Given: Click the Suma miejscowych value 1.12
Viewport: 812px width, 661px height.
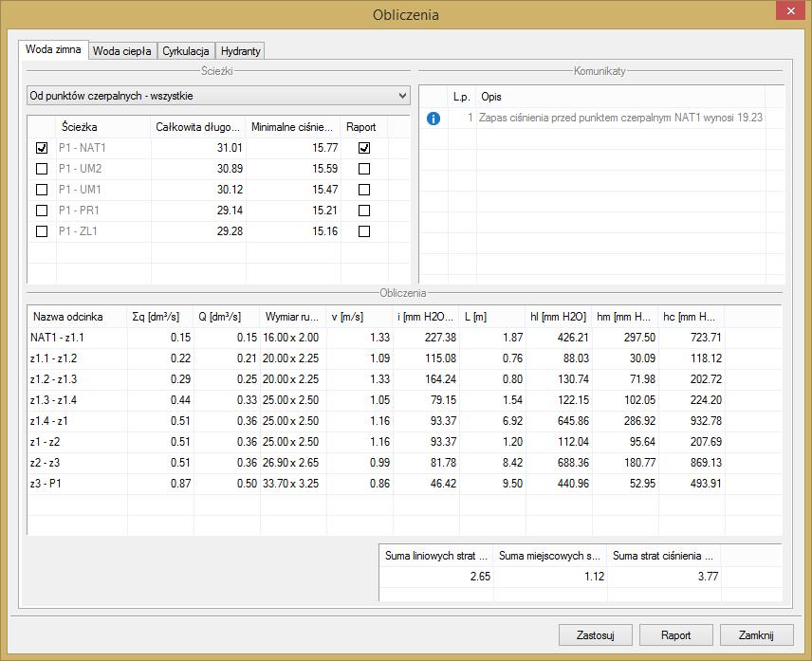Looking at the screenshot, I should [x=594, y=576].
